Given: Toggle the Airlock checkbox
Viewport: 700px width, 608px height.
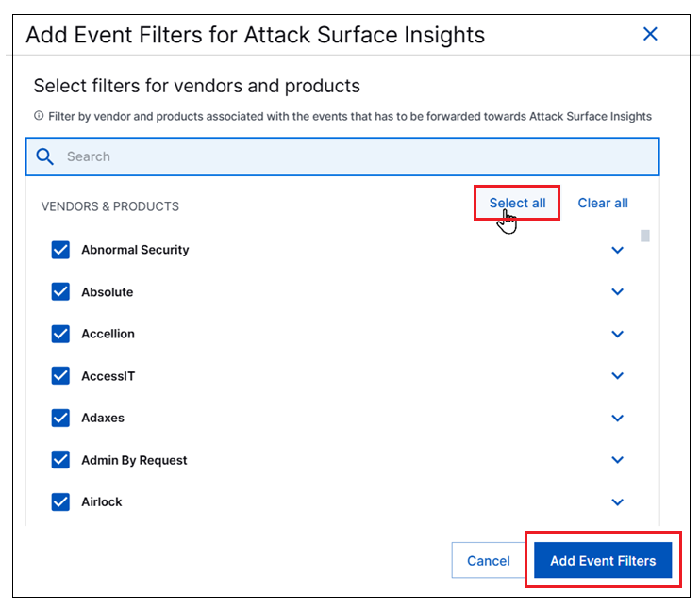Looking at the screenshot, I should 60,501.
